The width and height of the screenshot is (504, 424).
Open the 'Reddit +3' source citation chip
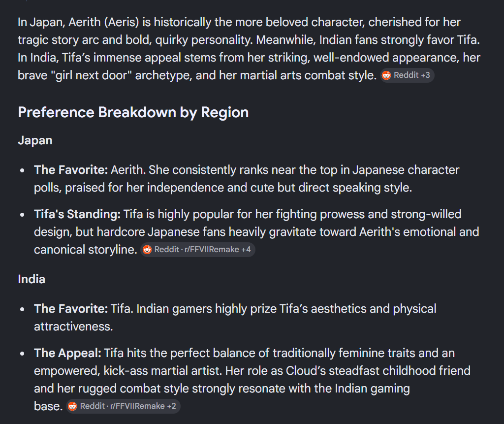(x=407, y=75)
